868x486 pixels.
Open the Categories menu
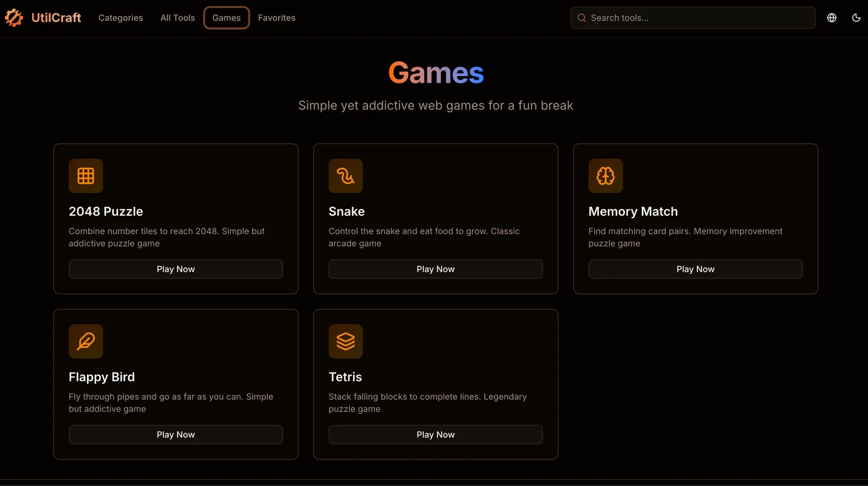pos(121,18)
